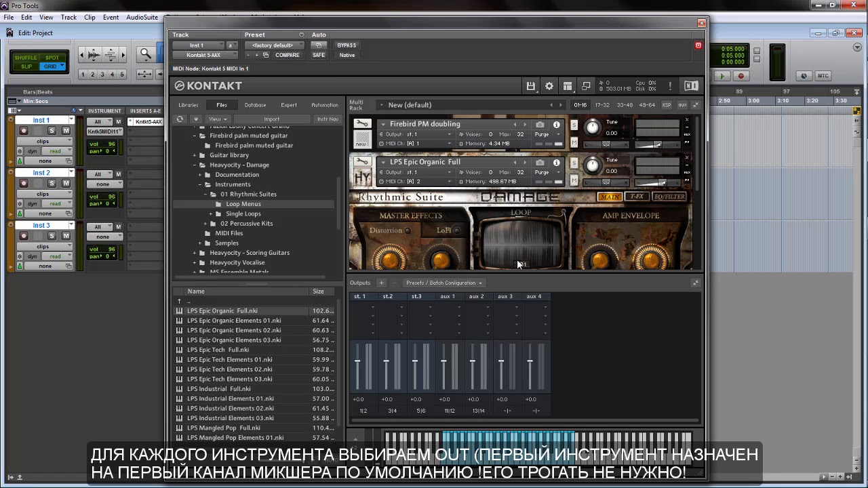The height and width of the screenshot is (488, 868).
Task: Select Pro Tools Zoomer magnifier tool
Action: pos(145,54)
